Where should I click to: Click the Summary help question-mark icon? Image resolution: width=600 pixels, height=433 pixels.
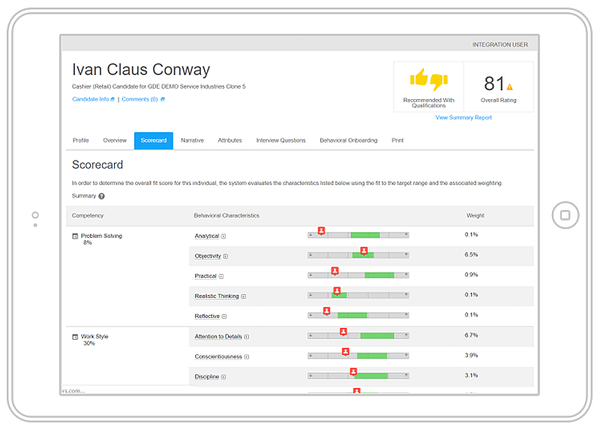click(x=101, y=196)
